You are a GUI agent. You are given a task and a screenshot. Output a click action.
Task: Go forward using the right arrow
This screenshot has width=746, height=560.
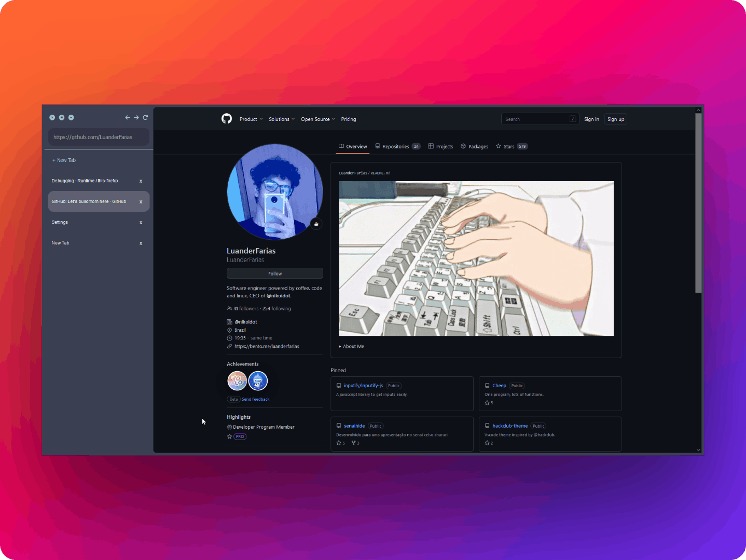pyautogui.click(x=136, y=118)
